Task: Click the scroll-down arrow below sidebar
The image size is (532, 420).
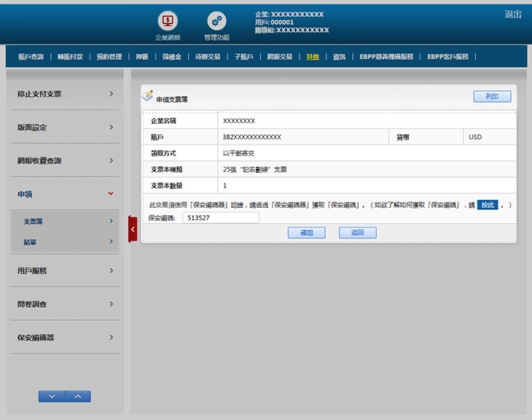Action: (51, 397)
